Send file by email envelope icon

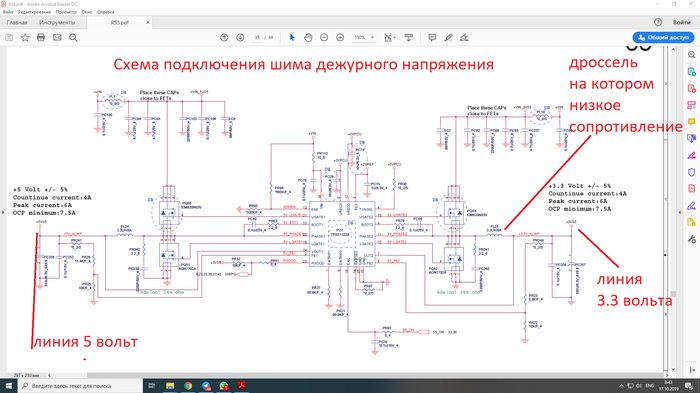(57, 38)
